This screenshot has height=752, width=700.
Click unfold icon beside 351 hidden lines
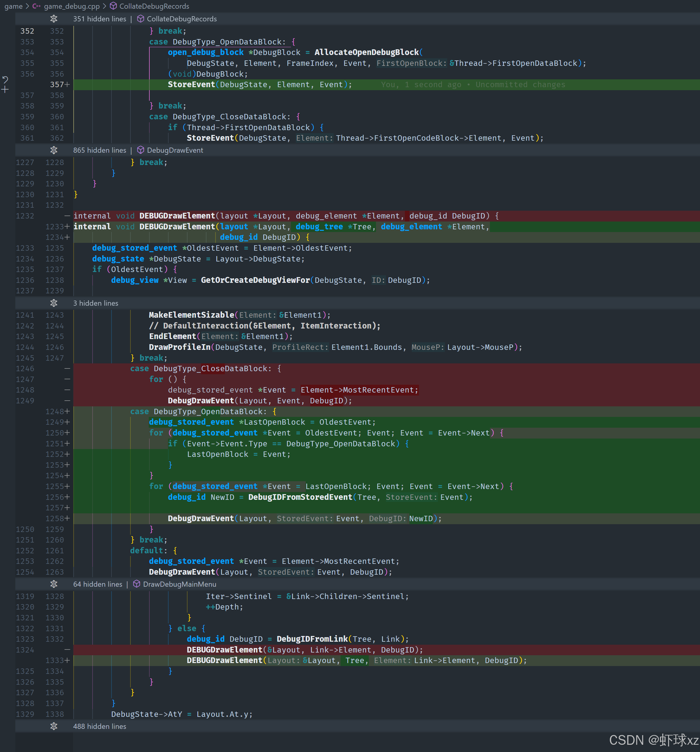click(54, 19)
